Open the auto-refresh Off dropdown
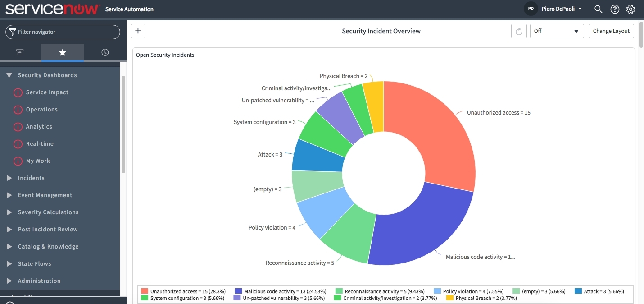This screenshot has width=644, height=304. pyautogui.click(x=556, y=31)
